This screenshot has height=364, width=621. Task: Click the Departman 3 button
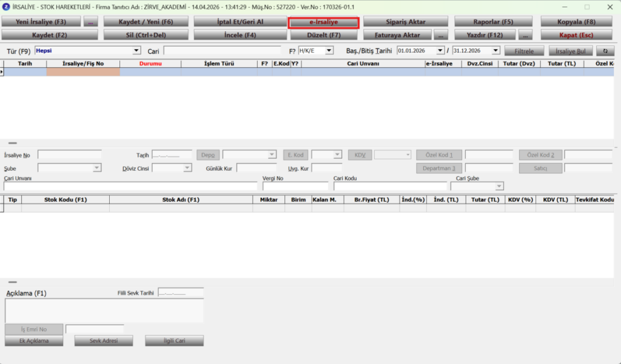tap(439, 168)
